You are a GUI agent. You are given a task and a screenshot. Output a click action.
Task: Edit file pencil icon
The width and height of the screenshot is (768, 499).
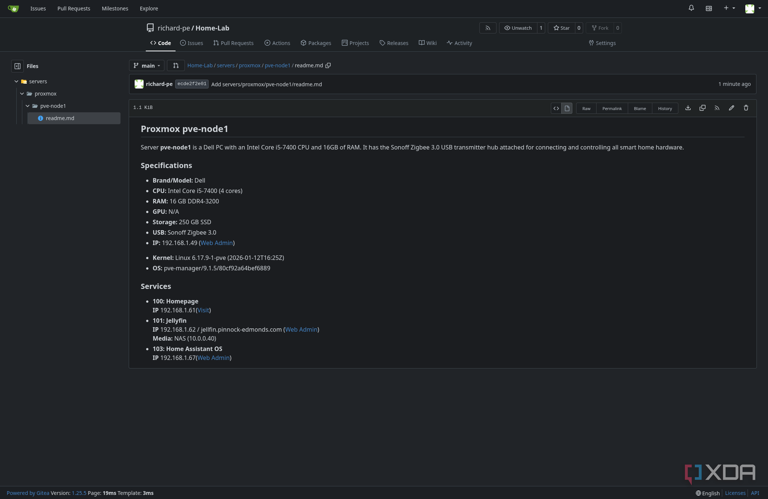coord(731,108)
